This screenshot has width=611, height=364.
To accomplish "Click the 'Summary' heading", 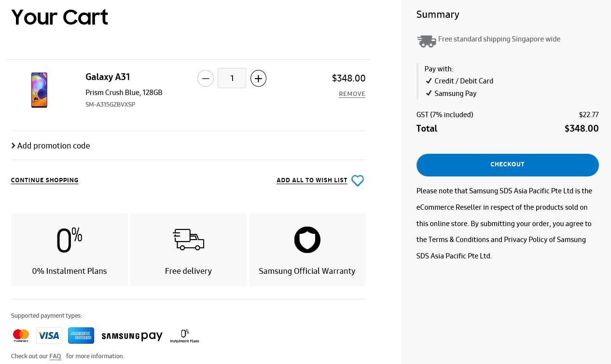I will coord(438,14).
